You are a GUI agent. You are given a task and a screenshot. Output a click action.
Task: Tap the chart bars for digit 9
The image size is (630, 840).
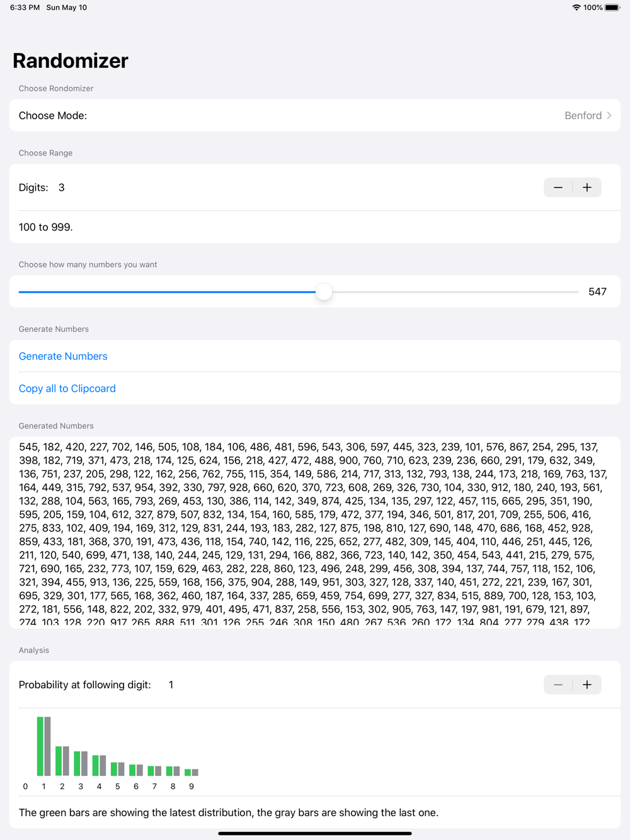[x=192, y=772]
